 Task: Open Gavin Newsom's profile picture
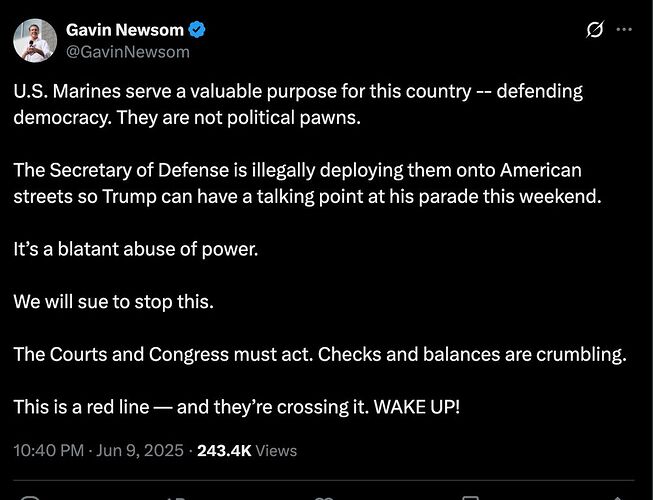click(x=35, y=40)
